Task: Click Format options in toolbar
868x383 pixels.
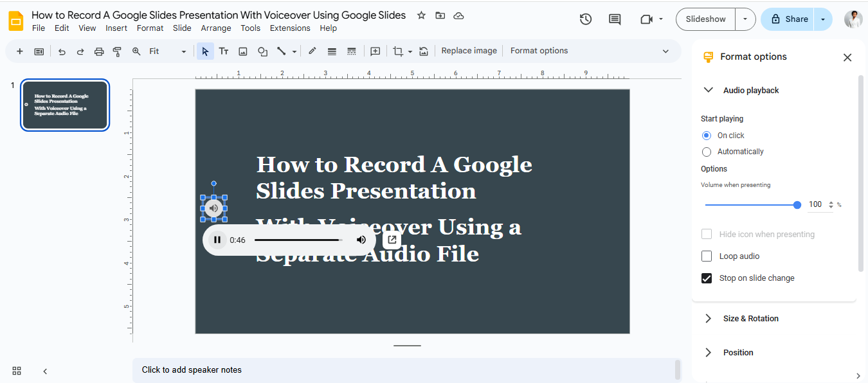Action: (x=539, y=51)
